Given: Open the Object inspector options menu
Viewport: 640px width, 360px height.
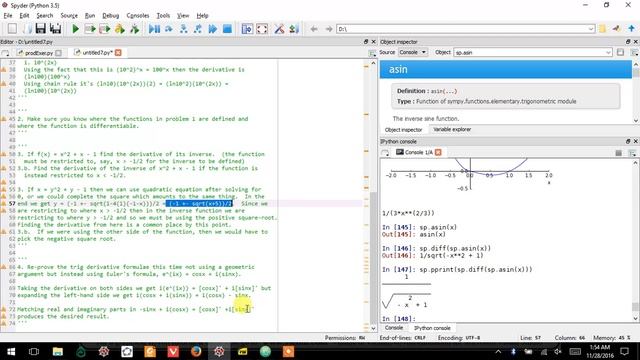Looking at the screenshot, I should coord(634,52).
